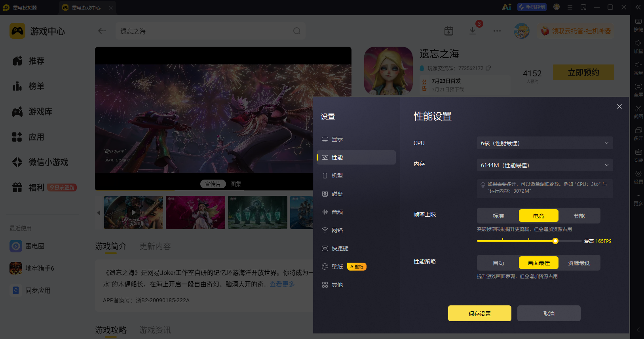Open the 壁纸 wallpaper settings section

(x=356, y=267)
